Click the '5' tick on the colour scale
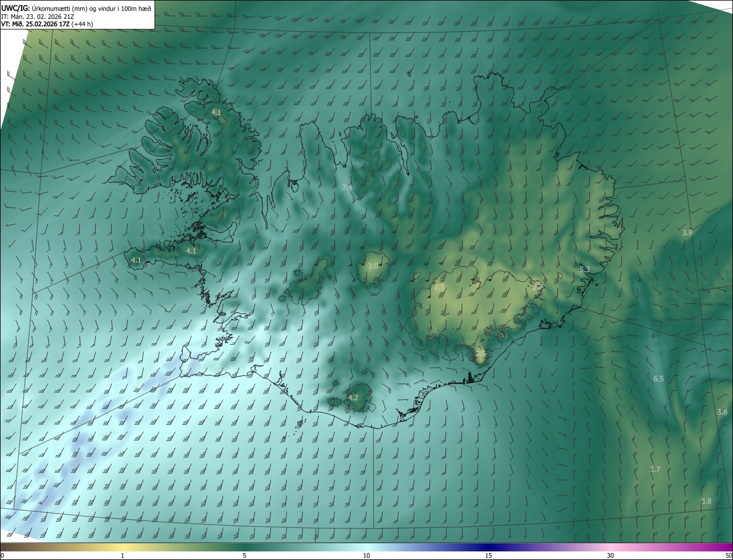This screenshot has height=560, width=733. point(245,556)
